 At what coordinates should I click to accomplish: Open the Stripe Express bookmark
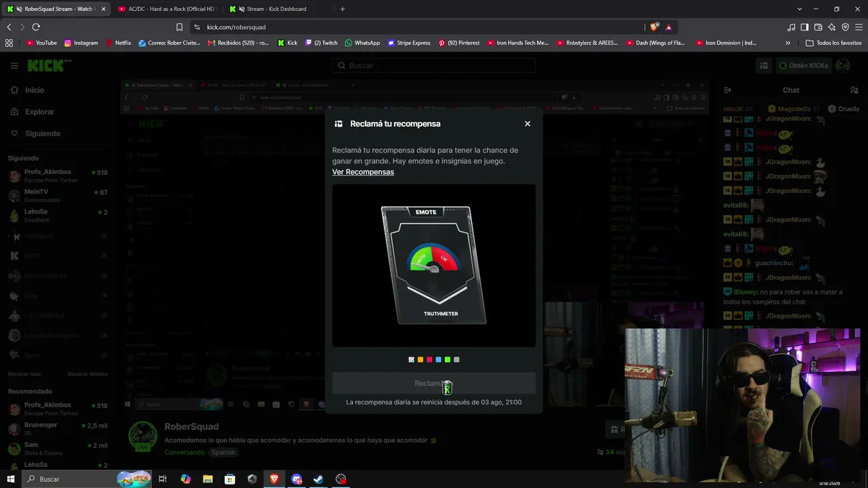pos(409,43)
